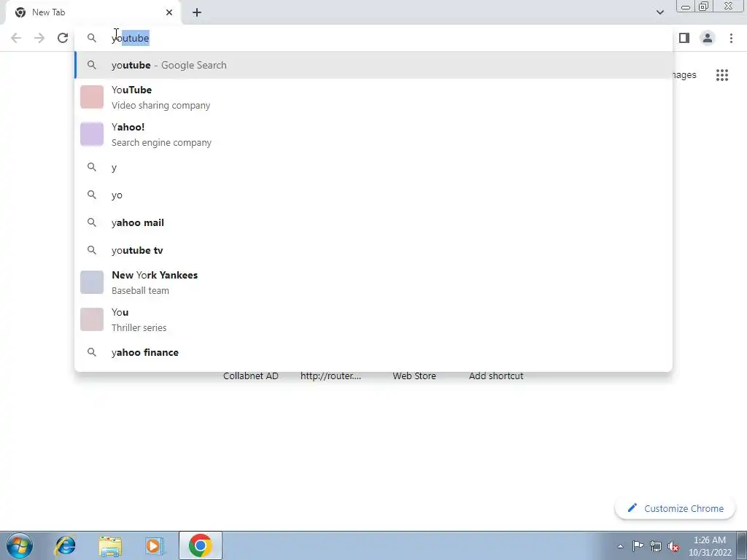This screenshot has width=747, height=560.
Task: Open the Google apps grid
Action: point(721,75)
